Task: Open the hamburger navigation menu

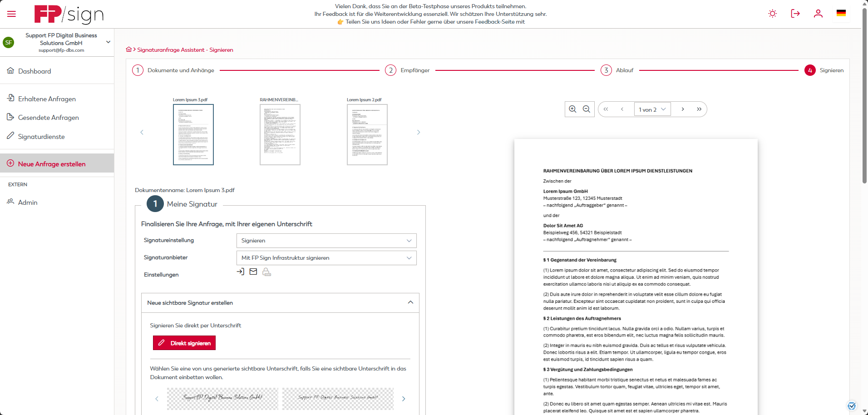Action: [x=11, y=14]
